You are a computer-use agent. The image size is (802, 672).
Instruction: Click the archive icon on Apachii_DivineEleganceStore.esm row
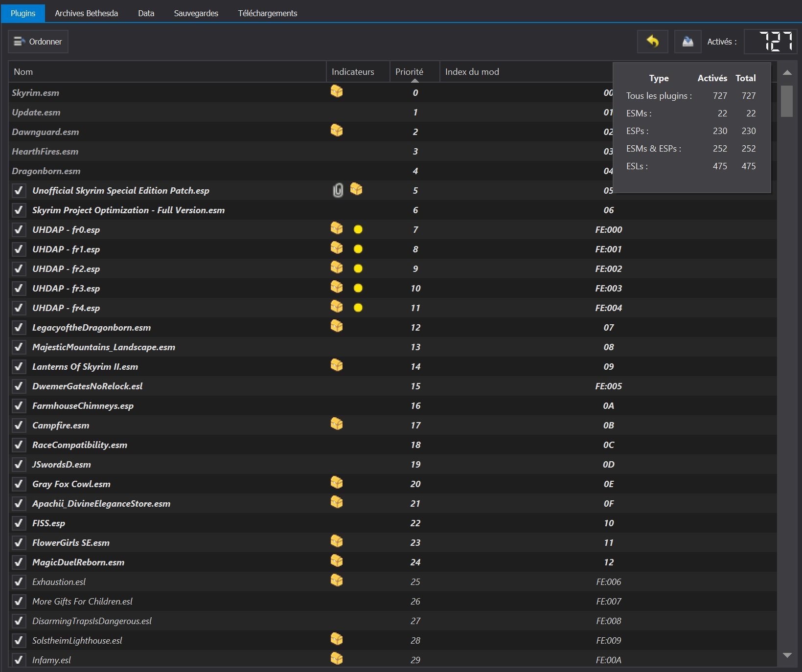click(x=337, y=502)
